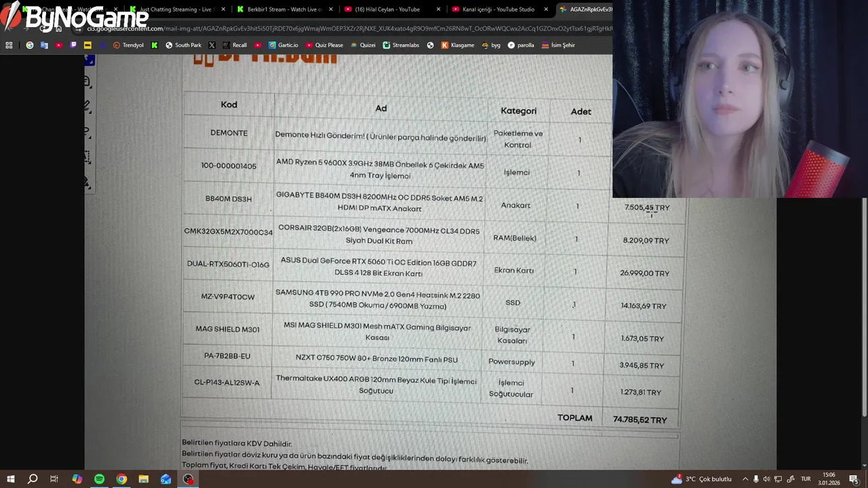Open the X (Twitter) bookmark icon
The width and height of the screenshot is (868, 488).
pyautogui.click(x=212, y=45)
